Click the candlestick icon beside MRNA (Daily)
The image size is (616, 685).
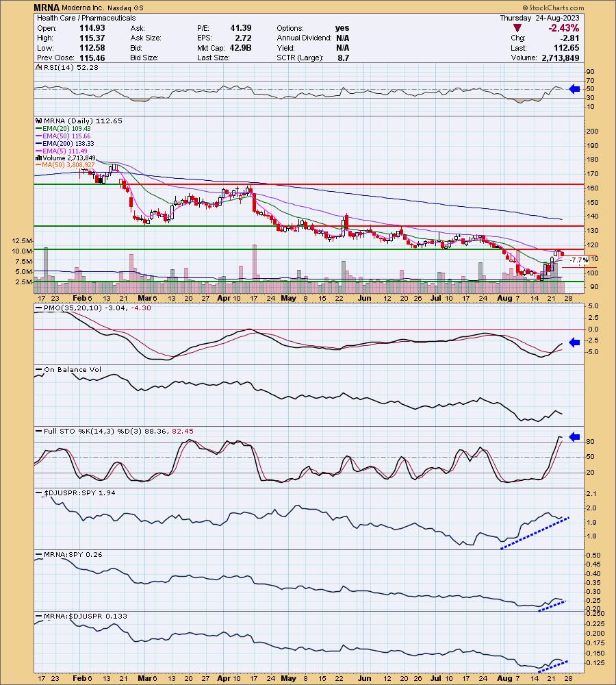[38, 121]
